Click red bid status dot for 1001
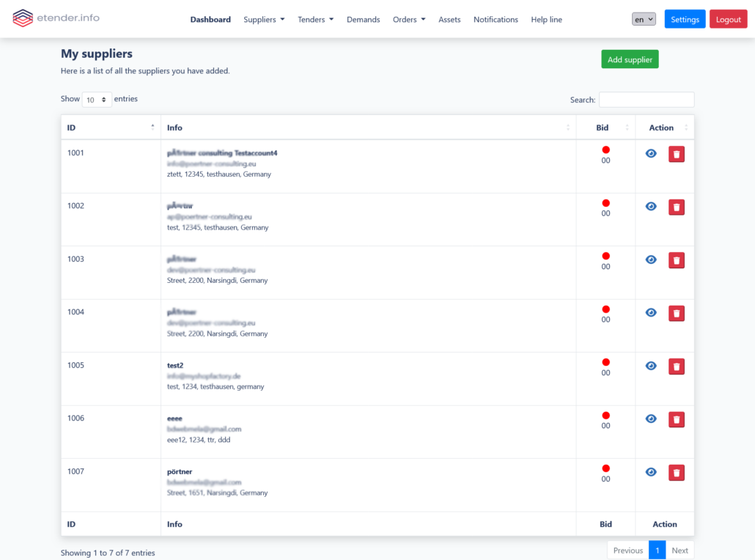This screenshot has width=755, height=560. [x=605, y=150]
